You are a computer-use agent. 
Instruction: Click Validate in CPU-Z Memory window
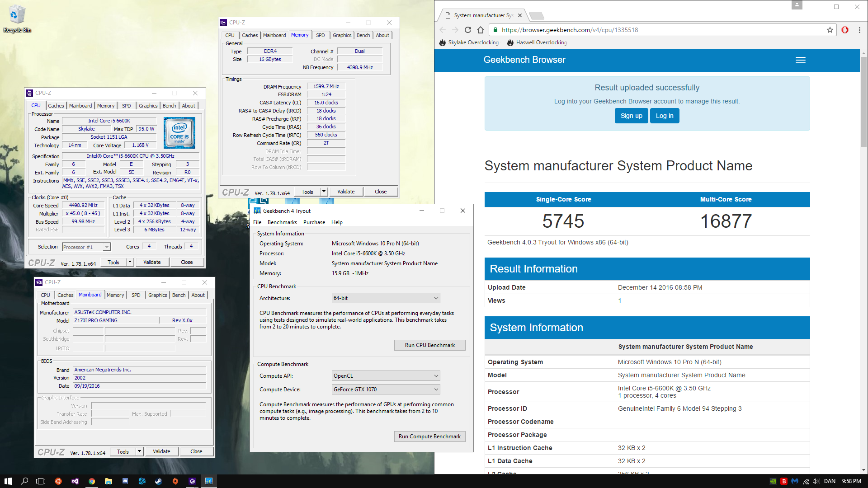click(346, 192)
